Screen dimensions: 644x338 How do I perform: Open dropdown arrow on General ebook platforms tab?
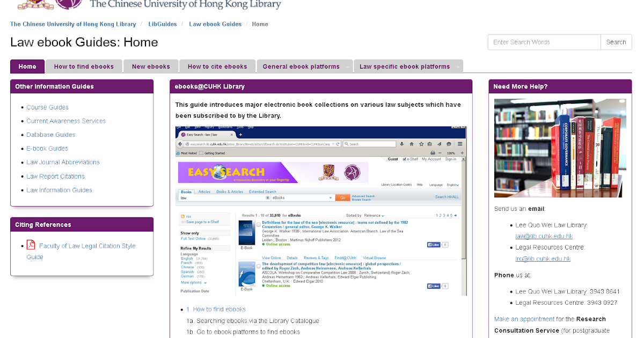click(x=348, y=67)
